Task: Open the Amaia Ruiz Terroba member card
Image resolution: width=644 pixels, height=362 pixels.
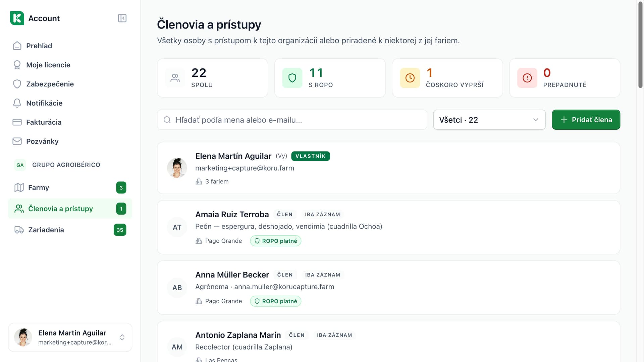Action: tap(389, 228)
